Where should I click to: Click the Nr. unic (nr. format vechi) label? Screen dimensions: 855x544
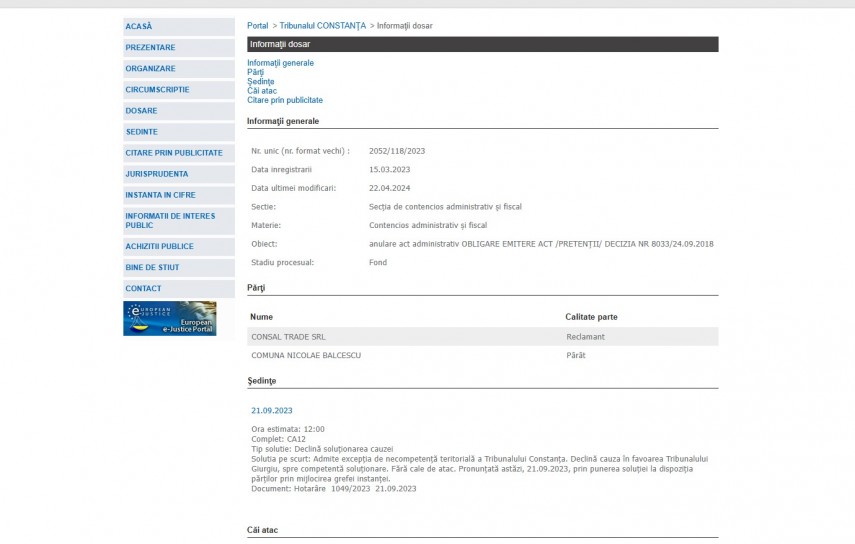pos(300,151)
